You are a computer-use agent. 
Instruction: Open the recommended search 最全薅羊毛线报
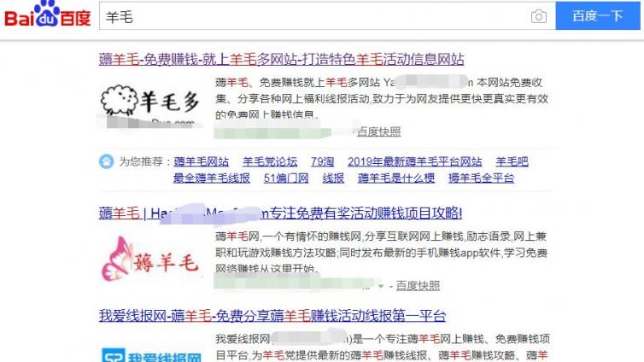[x=212, y=178]
